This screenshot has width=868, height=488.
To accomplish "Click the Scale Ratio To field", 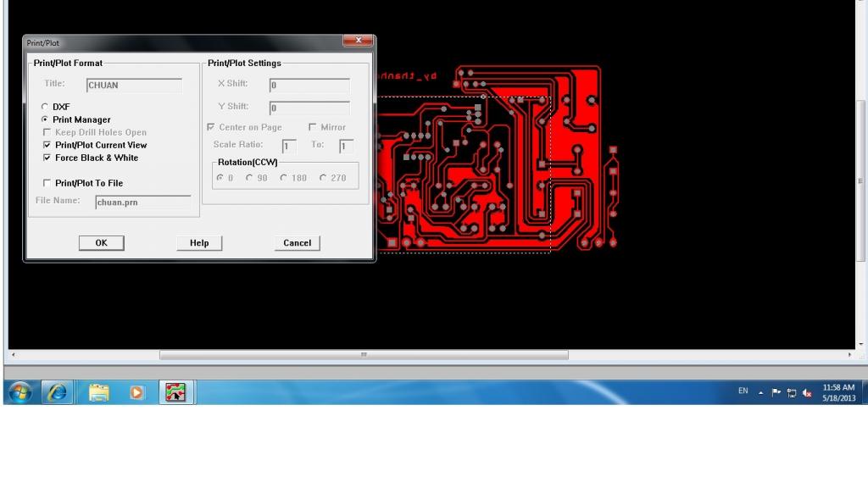I will point(347,146).
